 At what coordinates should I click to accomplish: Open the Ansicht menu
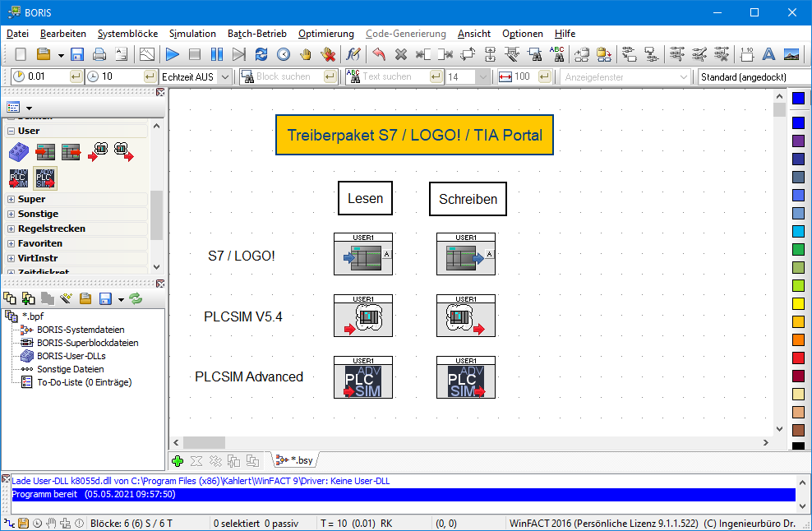coord(474,34)
